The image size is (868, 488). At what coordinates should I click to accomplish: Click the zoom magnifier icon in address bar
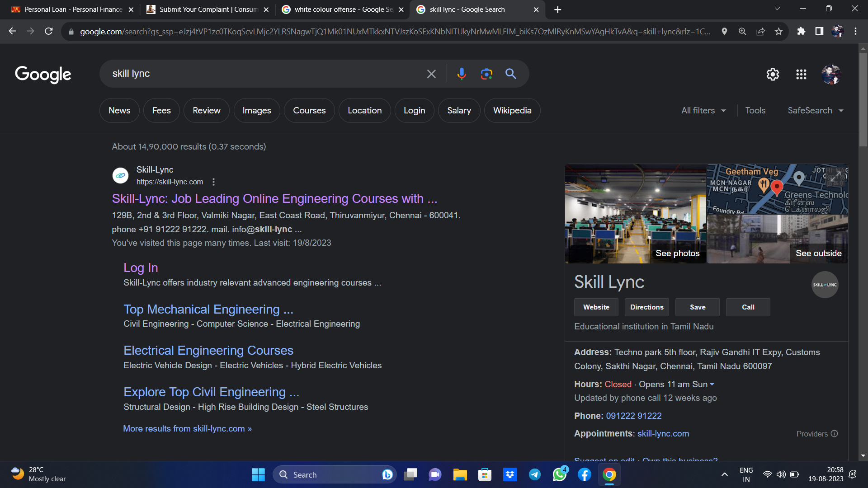742,31
